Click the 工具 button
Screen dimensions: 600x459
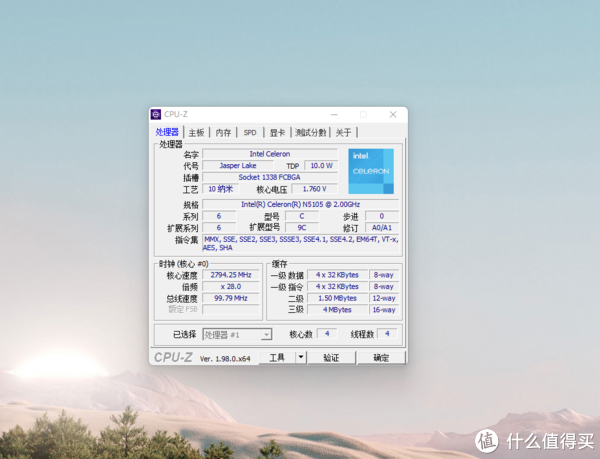tap(277, 358)
